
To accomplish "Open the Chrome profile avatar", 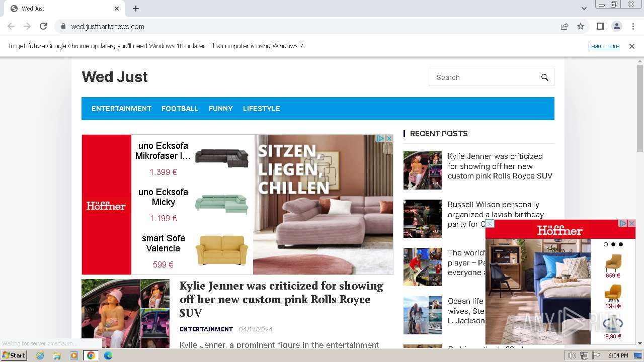I will (x=616, y=26).
